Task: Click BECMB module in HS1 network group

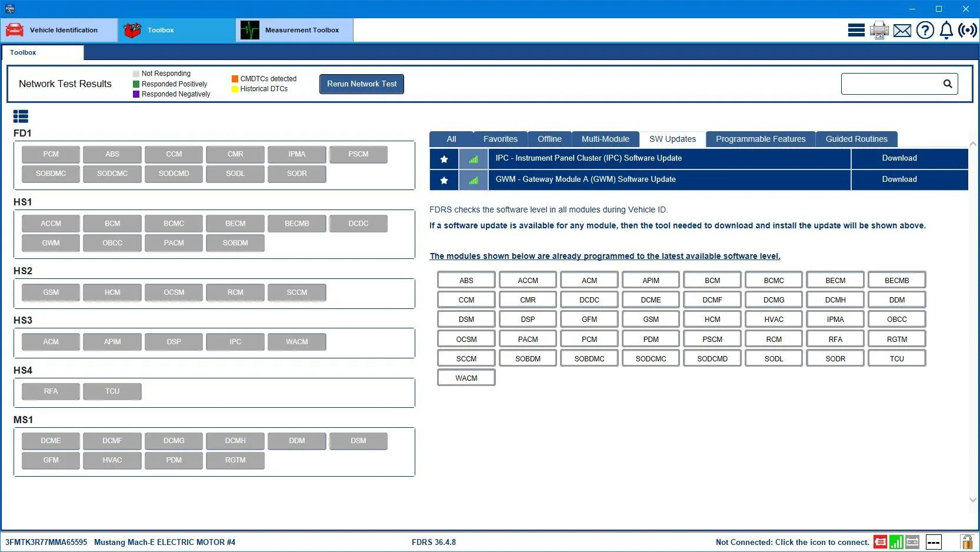Action: pos(296,224)
